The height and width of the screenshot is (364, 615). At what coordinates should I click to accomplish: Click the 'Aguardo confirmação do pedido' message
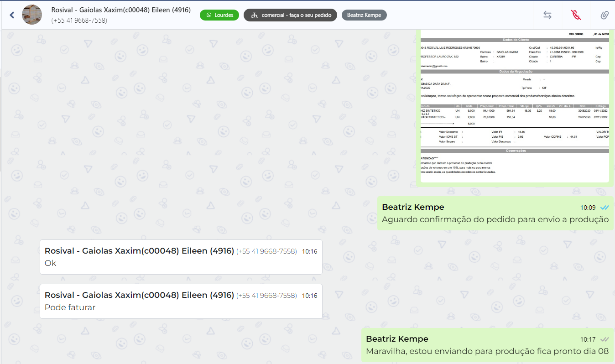click(x=495, y=219)
